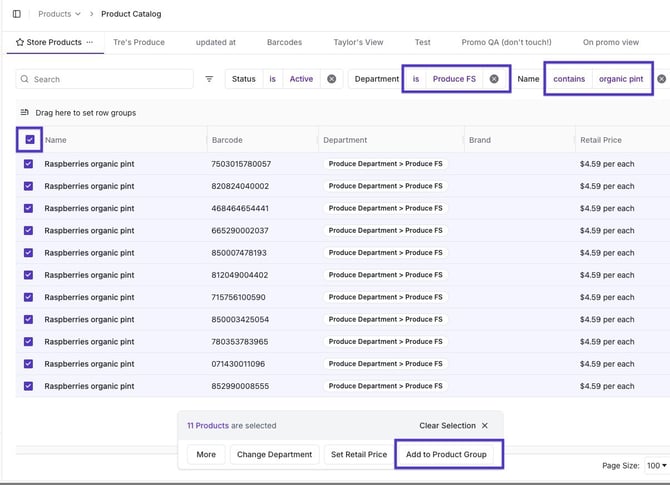
Task: Click the filter lines icon
Action: point(209,79)
